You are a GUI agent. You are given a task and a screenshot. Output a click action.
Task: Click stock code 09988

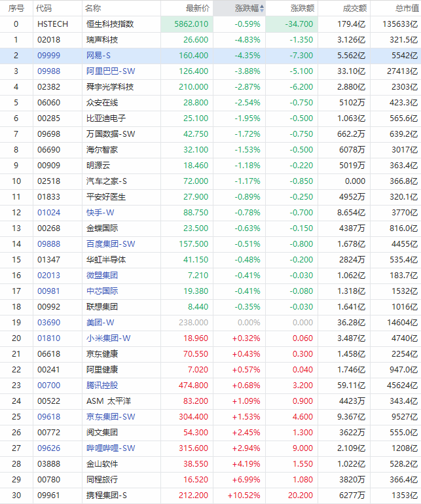click(x=48, y=71)
